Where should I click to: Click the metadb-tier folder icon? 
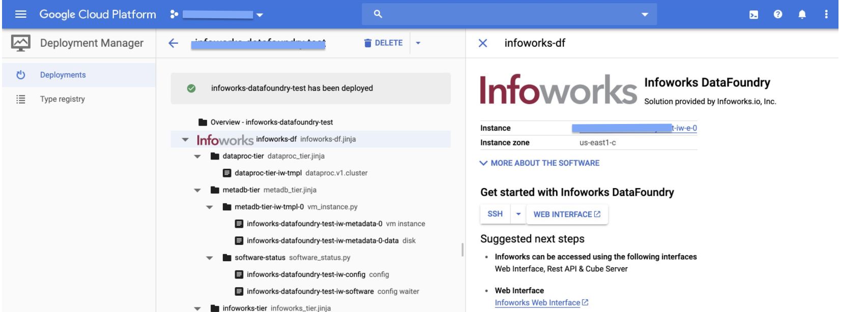pos(215,190)
